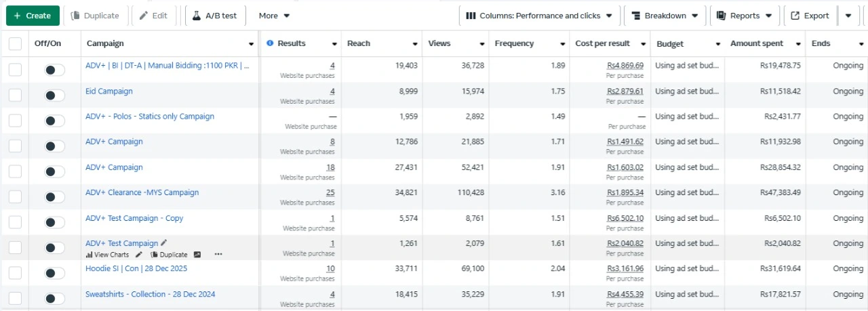
Task: Switch on the Hoodie SI campaign toggle
Action: [x=54, y=273]
